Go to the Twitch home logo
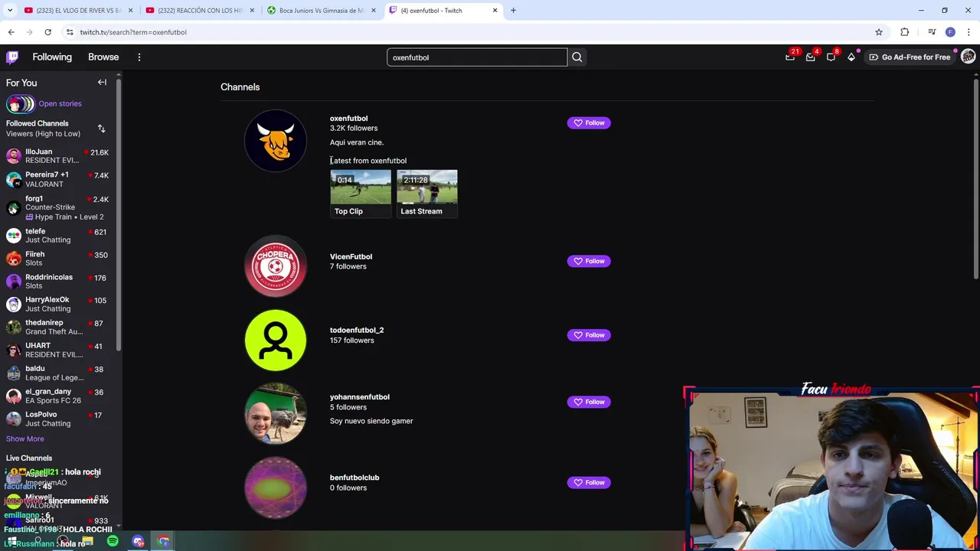This screenshot has width=980, height=551. pyautogui.click(x=12, y=57)
